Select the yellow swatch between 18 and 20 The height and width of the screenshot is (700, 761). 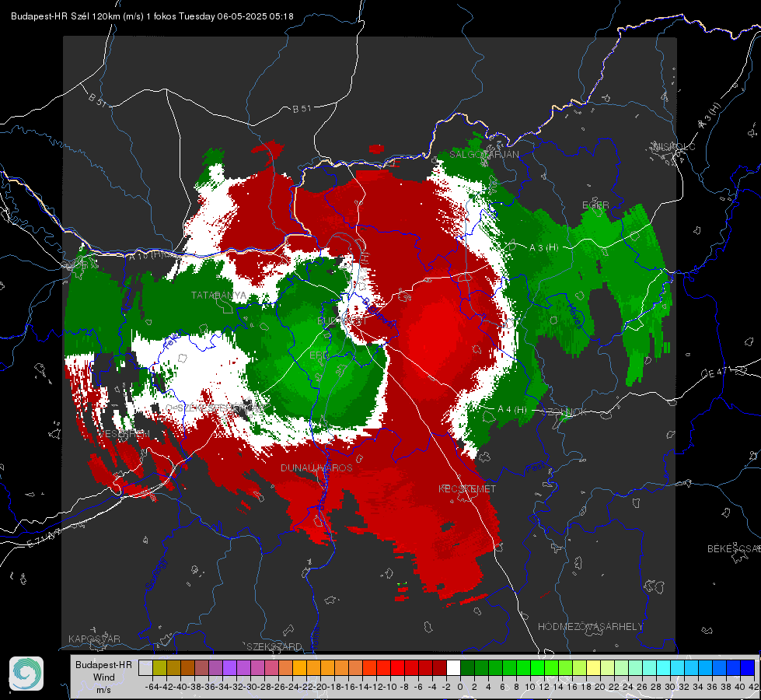pos(593,667)
